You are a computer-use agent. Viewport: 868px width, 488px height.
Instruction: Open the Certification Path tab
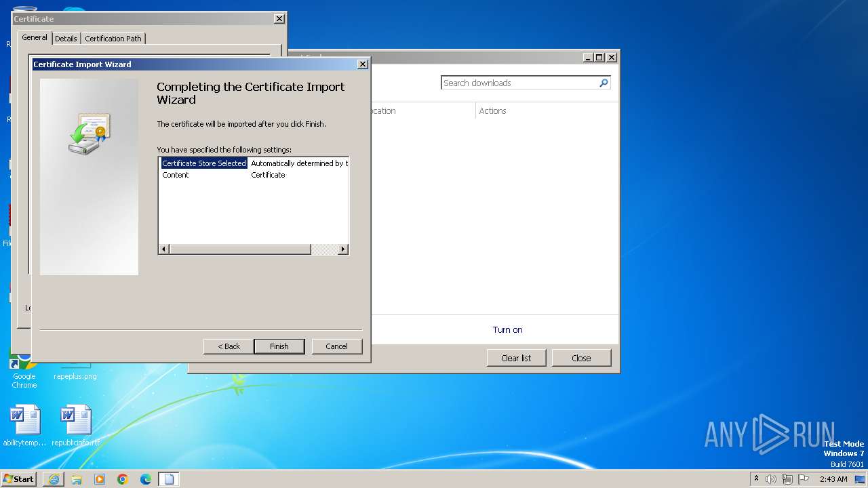(x=113, y=39)
